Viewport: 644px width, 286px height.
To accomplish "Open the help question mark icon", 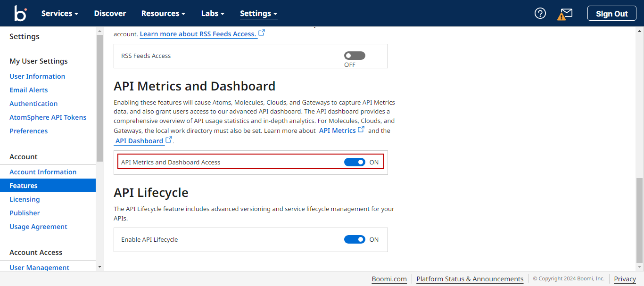I will pyautogui.click(x=540, y=13).
